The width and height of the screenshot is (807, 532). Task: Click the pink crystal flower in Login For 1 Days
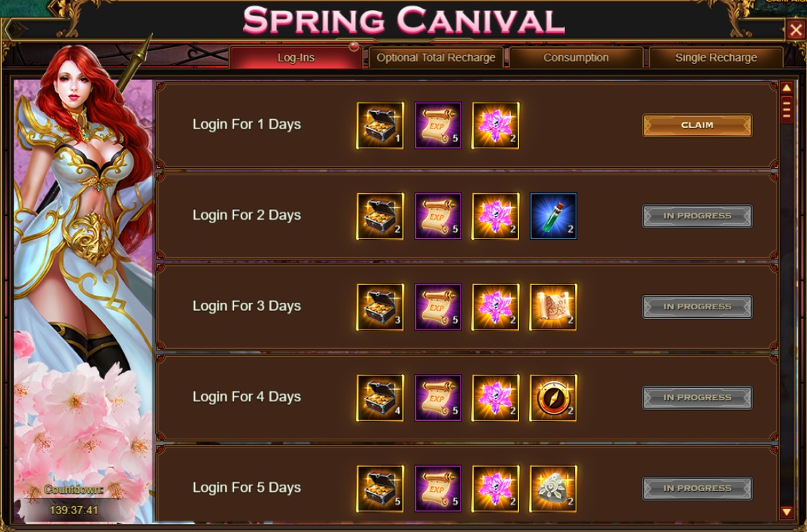click(x=496, y=126)
